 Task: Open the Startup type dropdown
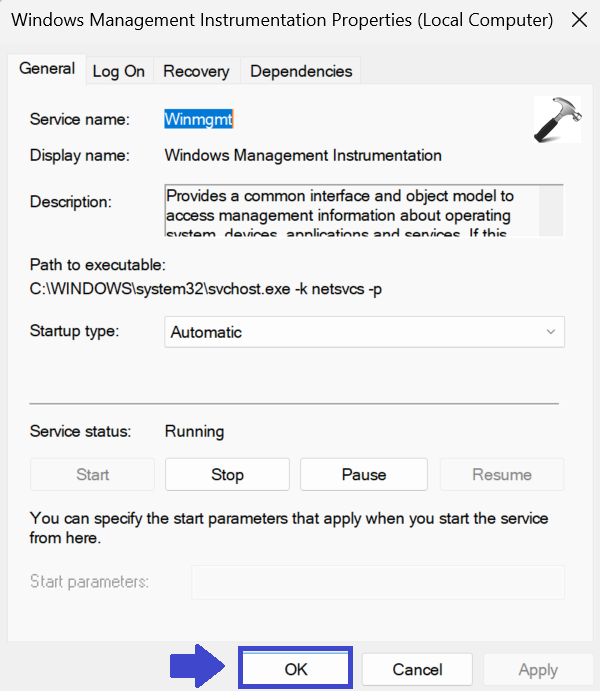tap(364, 332)
